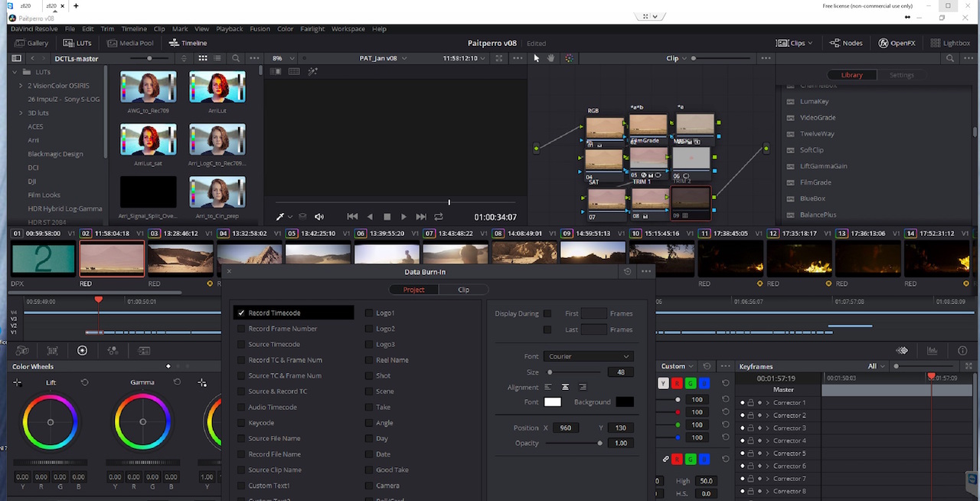Enable the Good Take burn-in
The image size is (980, 501).
click(x=369, y=470)
